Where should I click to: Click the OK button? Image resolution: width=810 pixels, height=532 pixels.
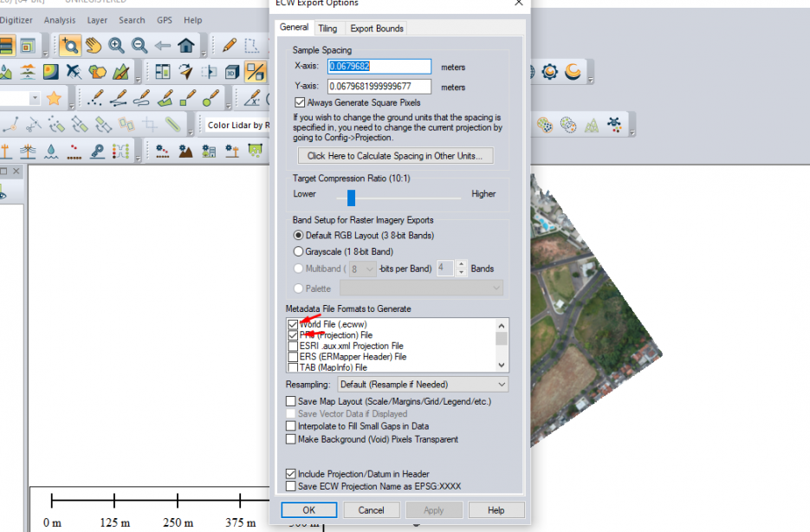309,510
